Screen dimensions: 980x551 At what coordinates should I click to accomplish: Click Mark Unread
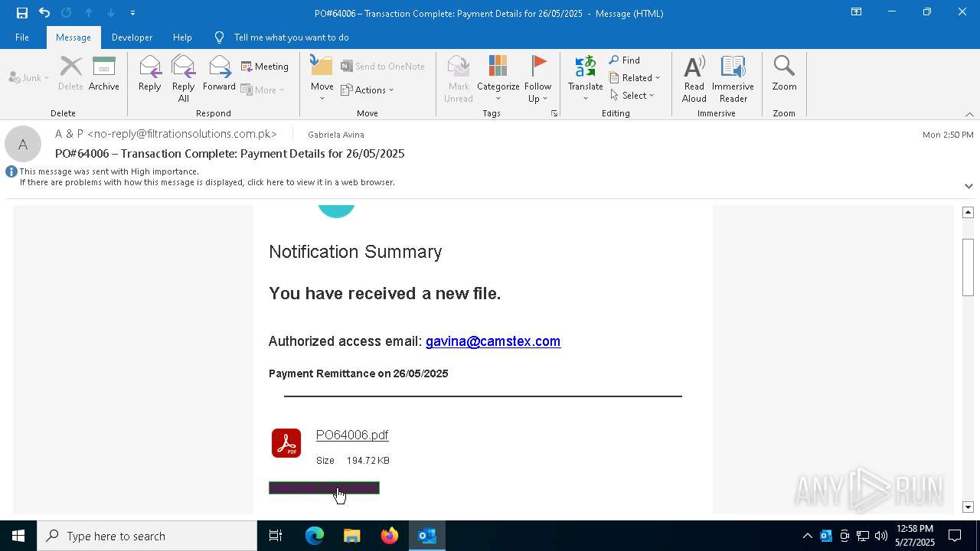click(459, 78)
